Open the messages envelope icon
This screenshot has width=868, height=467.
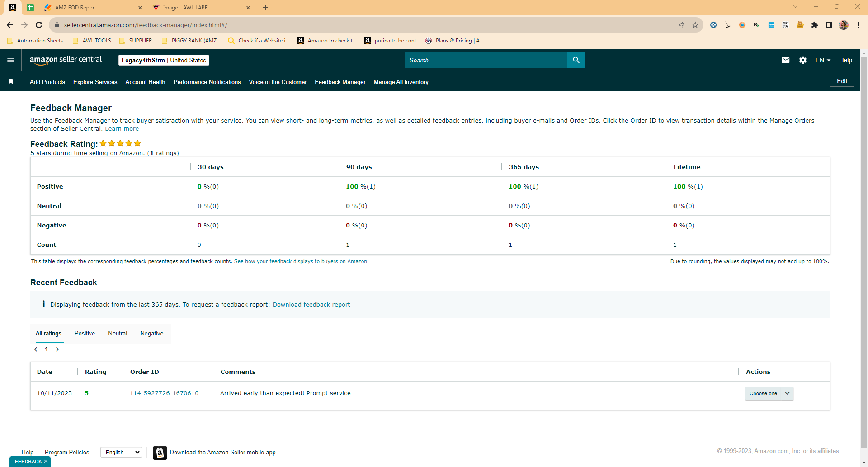coord(786,60)
